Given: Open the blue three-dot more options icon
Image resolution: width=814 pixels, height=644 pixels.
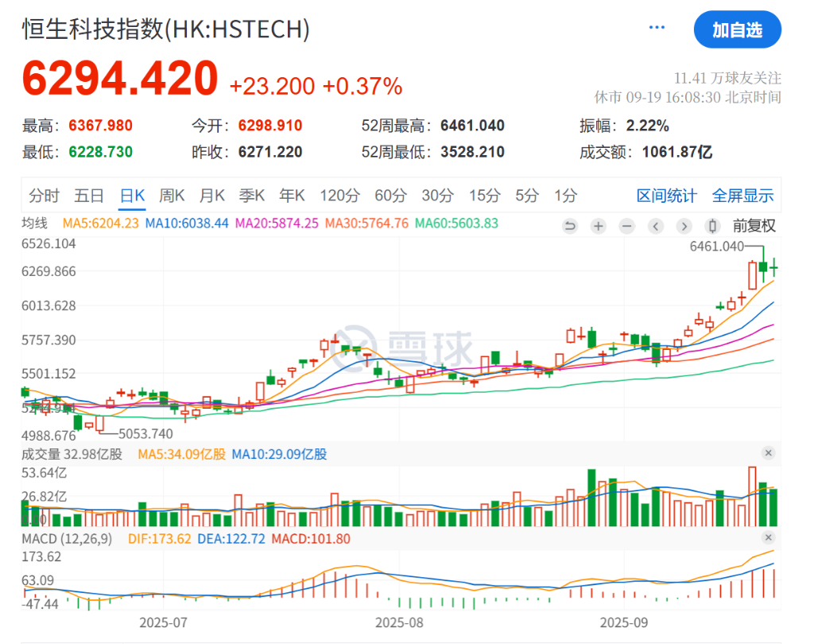Looking at the screenshot, I should [657, 26].
